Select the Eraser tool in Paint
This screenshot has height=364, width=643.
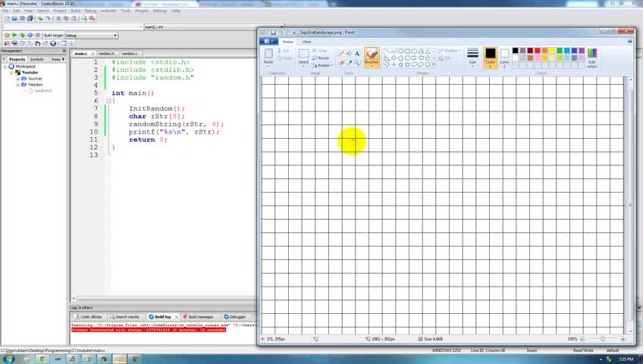[341, 63]
